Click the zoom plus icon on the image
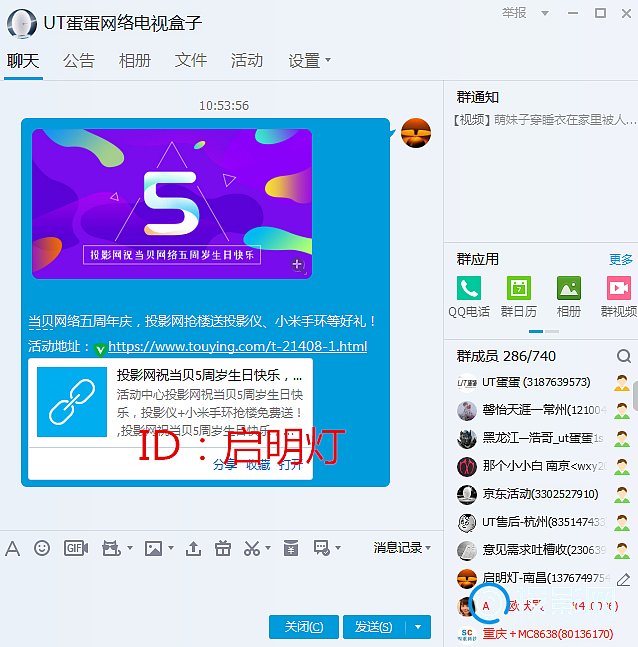Viewport: 638px width, 647px height. click(x=297, y=264)
